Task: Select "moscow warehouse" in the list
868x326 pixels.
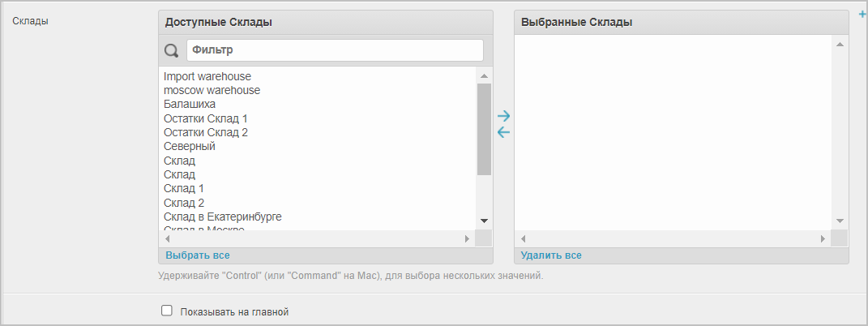Action: pyautogui.click(x=212, y=90)
